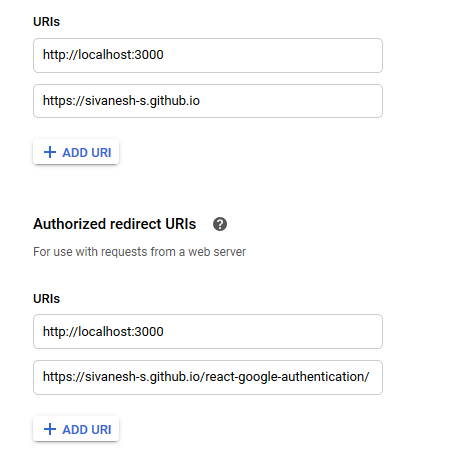455x457 pixels.
Task: Edit the https://sivanesh-s.github.io URI field
Action: (208, 101)
